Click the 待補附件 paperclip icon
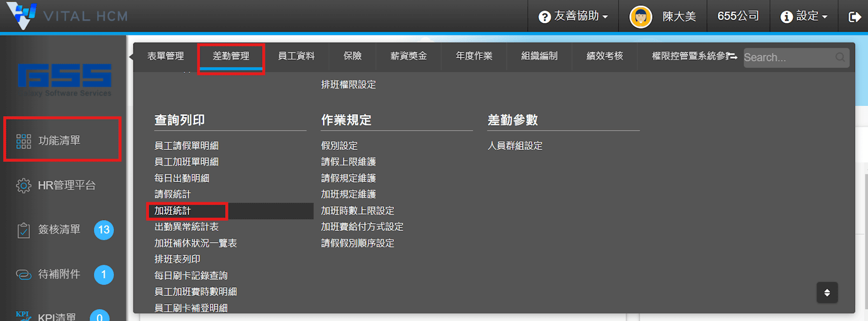The height and width of the screenshot is (321, 868). pyautogui.click(x=23, y=275)
